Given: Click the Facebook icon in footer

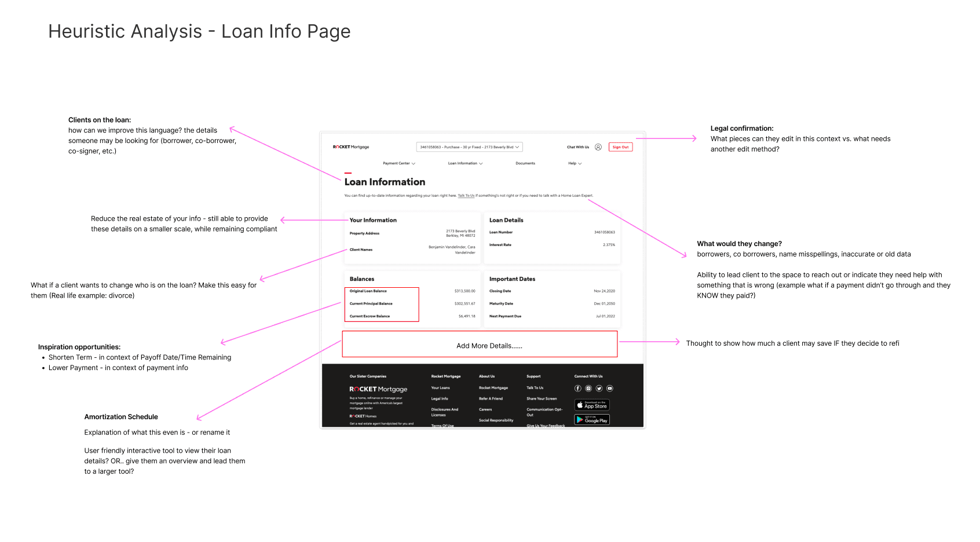Looking at the screenshot, I should coord(578,389).
